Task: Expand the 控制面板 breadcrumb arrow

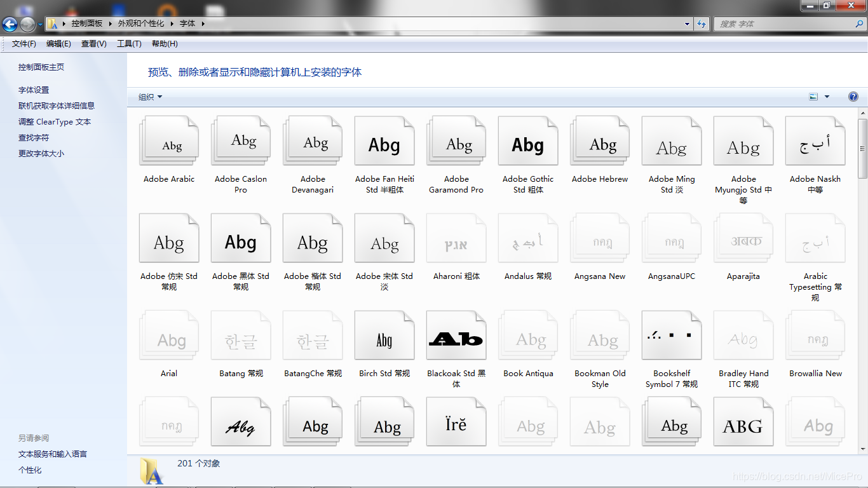Action: coord(109,24)
